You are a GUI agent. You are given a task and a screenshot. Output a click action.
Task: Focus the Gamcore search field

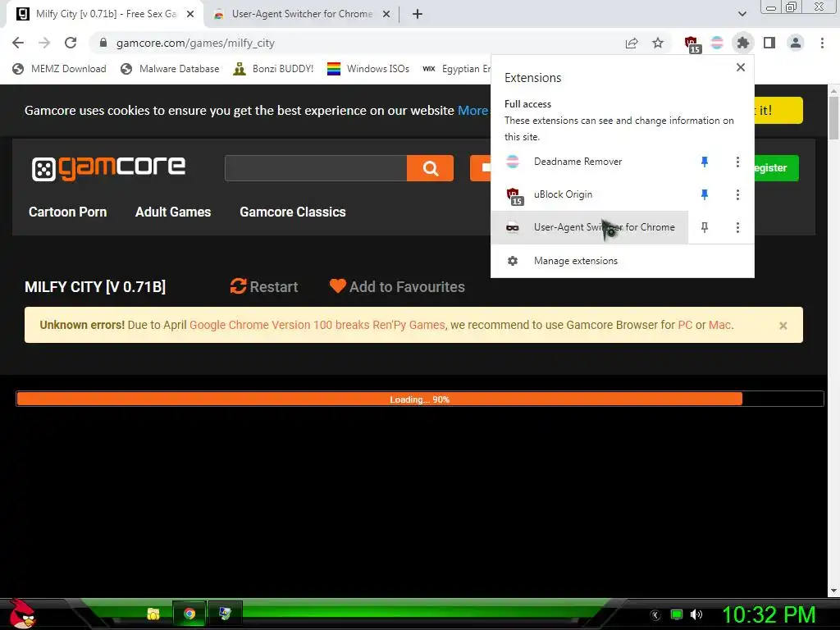(x=316, y=168)
